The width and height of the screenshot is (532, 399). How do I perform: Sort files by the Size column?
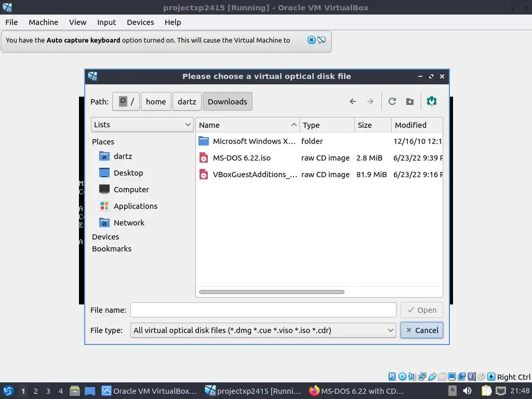click(373, 125)
